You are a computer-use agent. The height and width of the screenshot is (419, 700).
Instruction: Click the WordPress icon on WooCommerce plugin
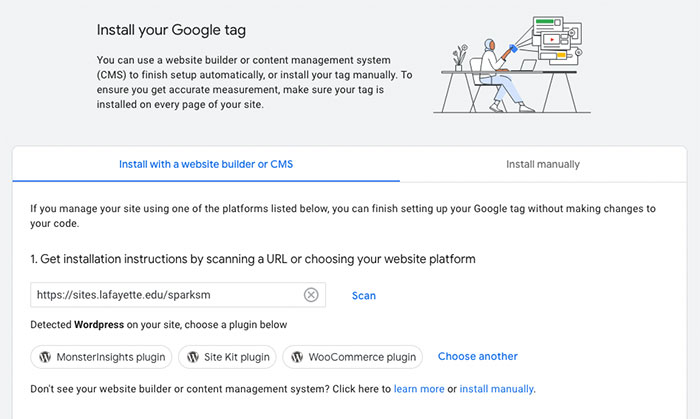click(297, 357)
